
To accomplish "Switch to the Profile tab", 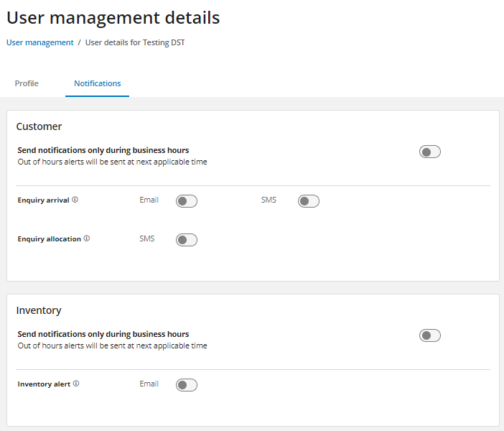I will point(27,83).
